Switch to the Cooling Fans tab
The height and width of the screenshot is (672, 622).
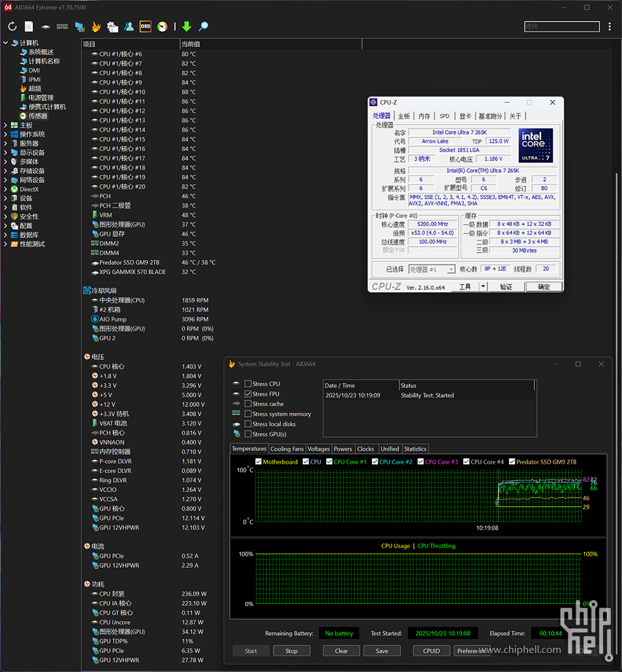(x=287, y=449)
